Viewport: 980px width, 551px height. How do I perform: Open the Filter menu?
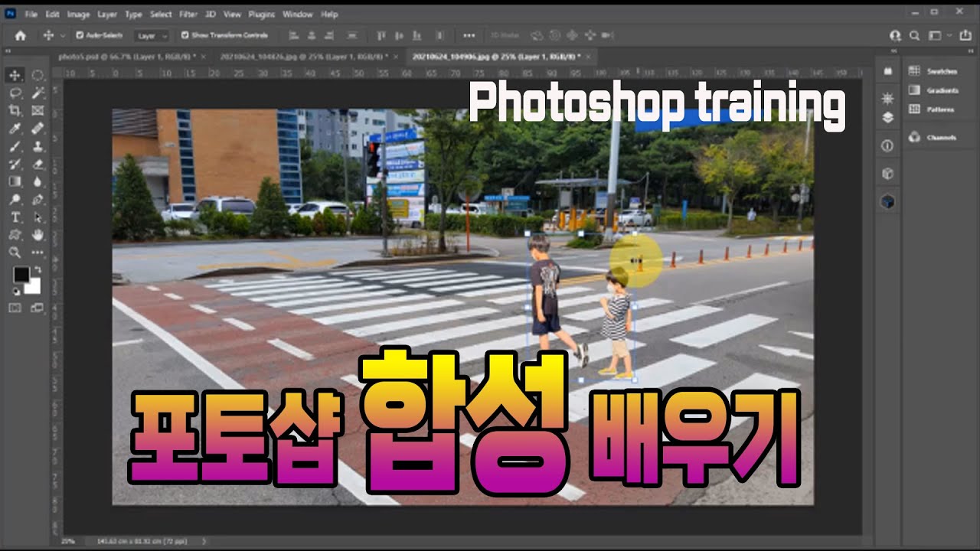pos(188,14)
